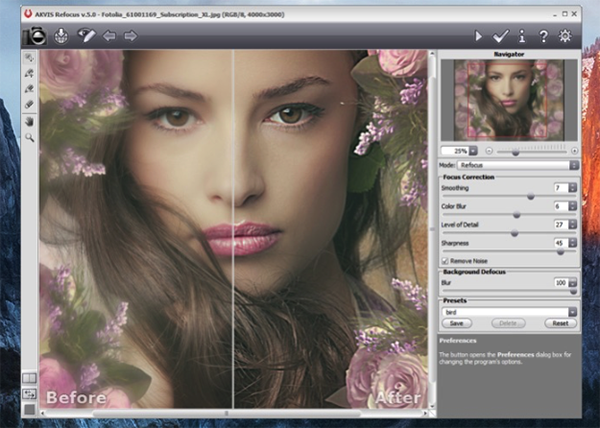Click the Level of Detail stepper arrows

(572, 225)
